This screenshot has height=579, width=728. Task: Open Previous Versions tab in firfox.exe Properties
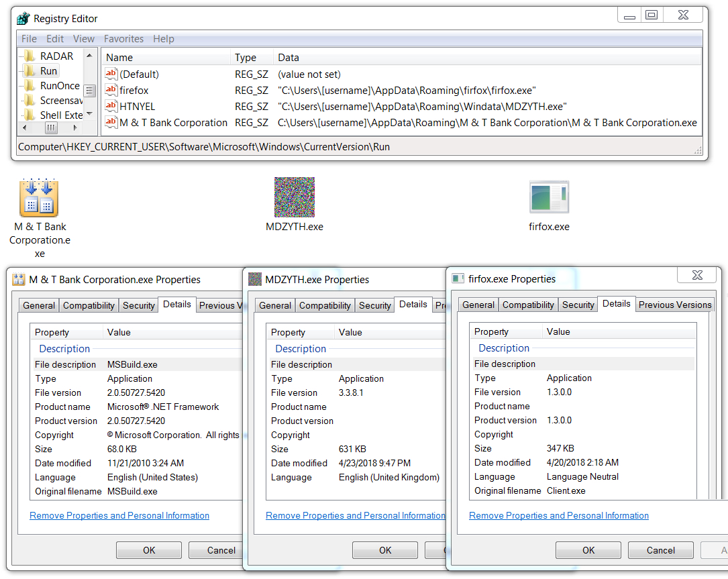coord(674,305)
